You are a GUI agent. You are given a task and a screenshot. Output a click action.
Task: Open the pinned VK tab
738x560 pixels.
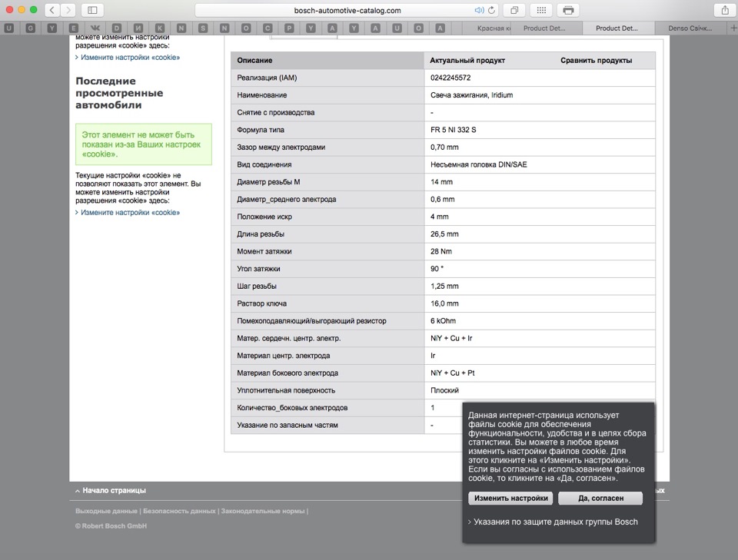click(95, 28)
